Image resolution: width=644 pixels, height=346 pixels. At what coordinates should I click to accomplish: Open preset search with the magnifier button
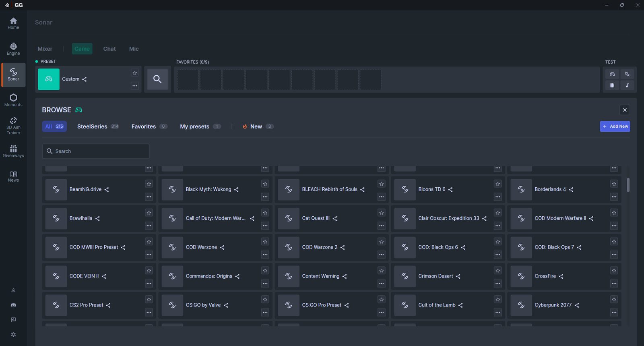point(157,79)
